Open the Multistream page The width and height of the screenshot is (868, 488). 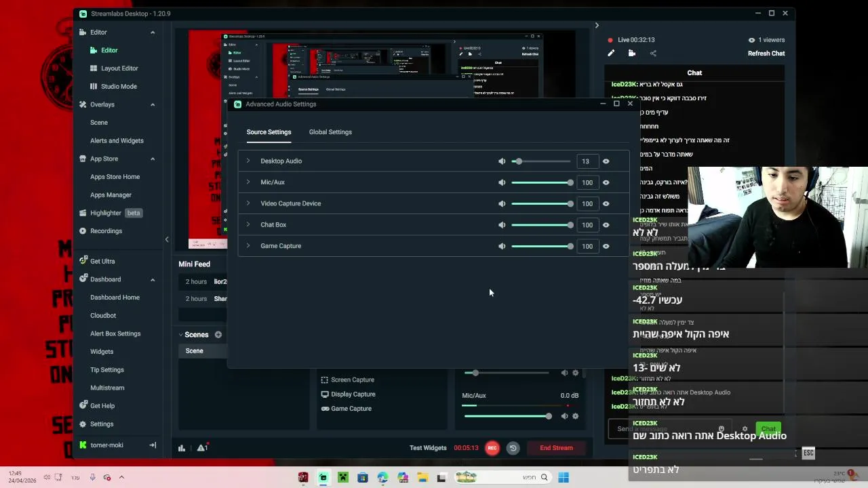click(x=107, y=388)
